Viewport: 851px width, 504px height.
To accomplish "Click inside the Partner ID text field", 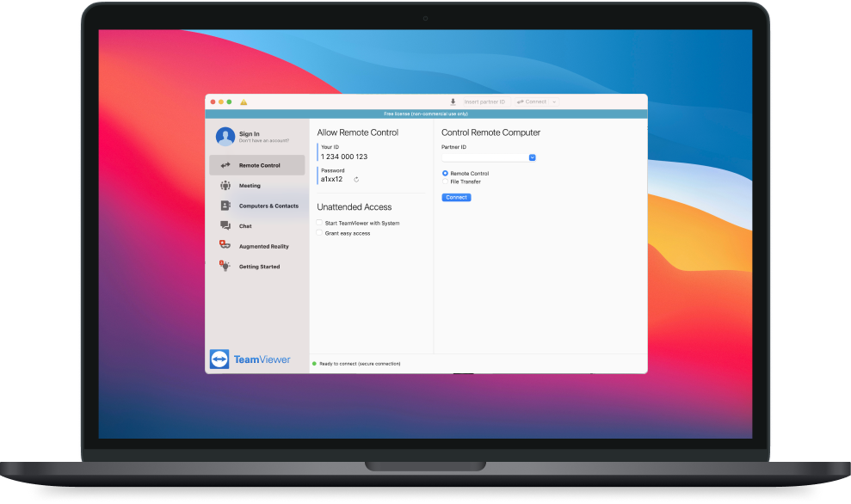I will click(x=485, y=158).
